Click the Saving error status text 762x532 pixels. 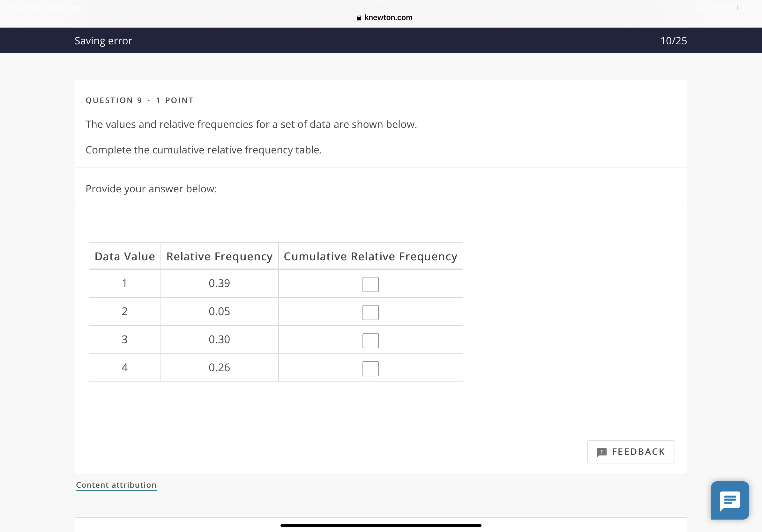[103, 41]
